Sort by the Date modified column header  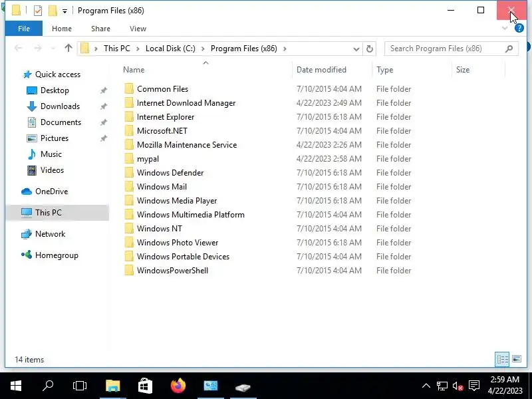point(321,70)
